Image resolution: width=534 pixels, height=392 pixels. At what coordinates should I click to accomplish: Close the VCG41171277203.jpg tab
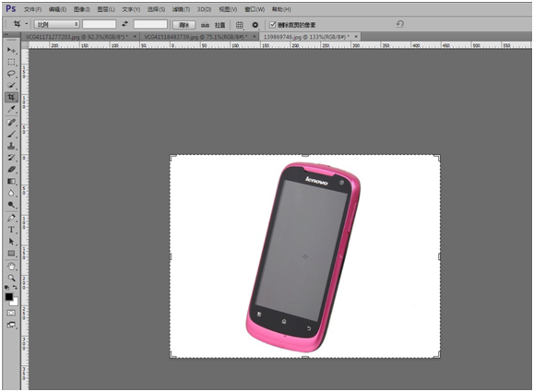click(135, 37)
